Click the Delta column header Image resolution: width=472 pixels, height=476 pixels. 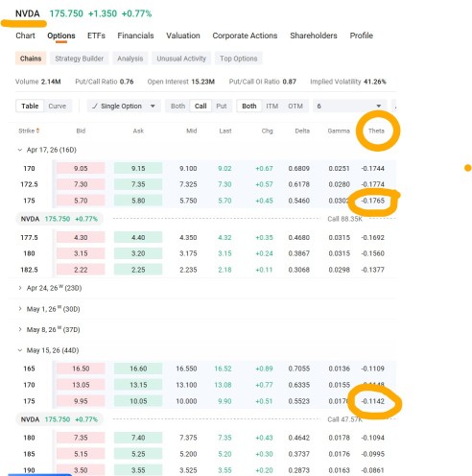(x=302, y=131)
